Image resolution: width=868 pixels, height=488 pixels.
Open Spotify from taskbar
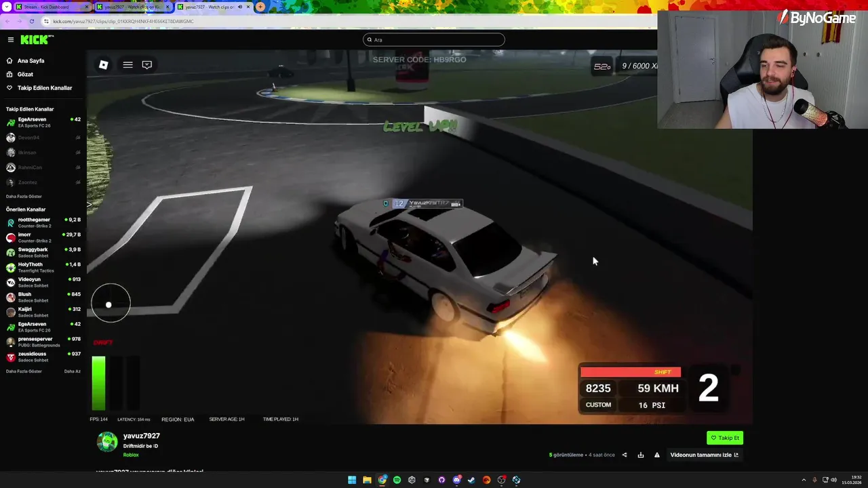pos(397,480)
